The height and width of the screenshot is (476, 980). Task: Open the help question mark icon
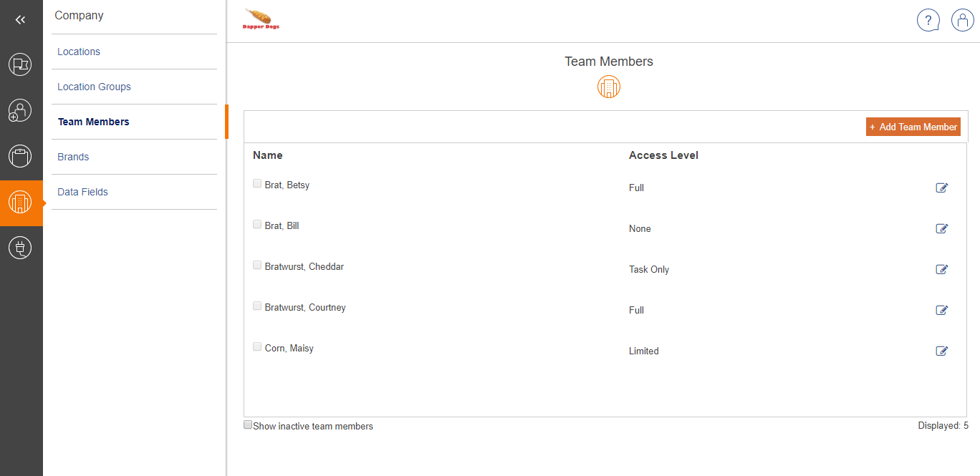(x=928, y=20)
